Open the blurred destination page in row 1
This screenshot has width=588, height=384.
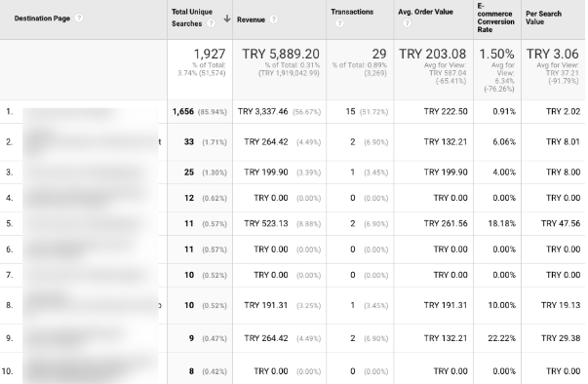[x=90, y=112]
